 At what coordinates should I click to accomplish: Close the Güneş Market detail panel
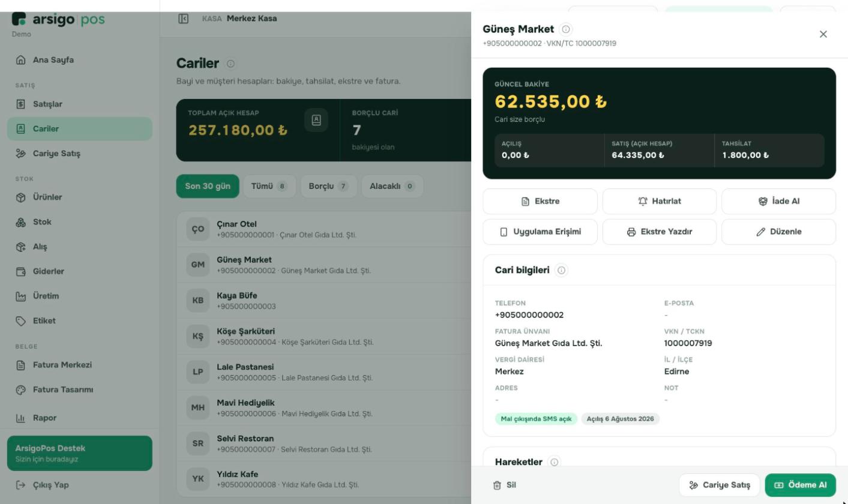(x=823, y=34)
